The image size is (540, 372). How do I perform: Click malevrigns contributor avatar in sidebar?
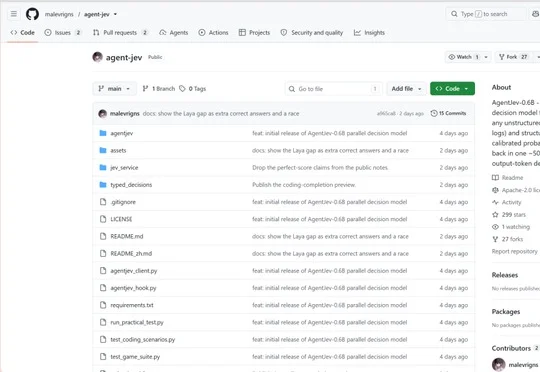(498, 364)
